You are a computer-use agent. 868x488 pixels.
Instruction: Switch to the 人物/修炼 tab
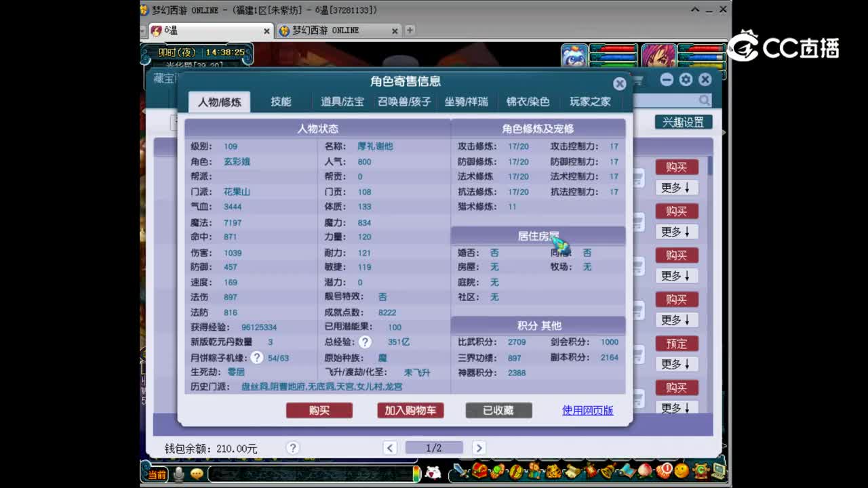[x=219, y=102]
